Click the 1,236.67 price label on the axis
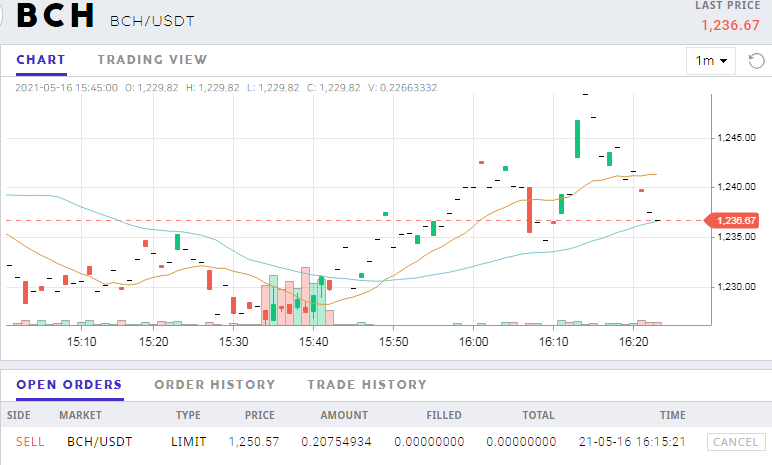 732,220
